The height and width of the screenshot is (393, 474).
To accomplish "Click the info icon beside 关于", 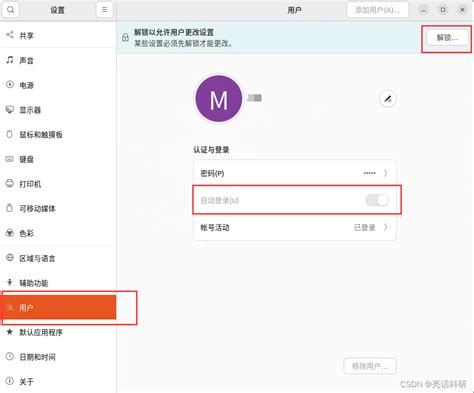I will (10, 381).
